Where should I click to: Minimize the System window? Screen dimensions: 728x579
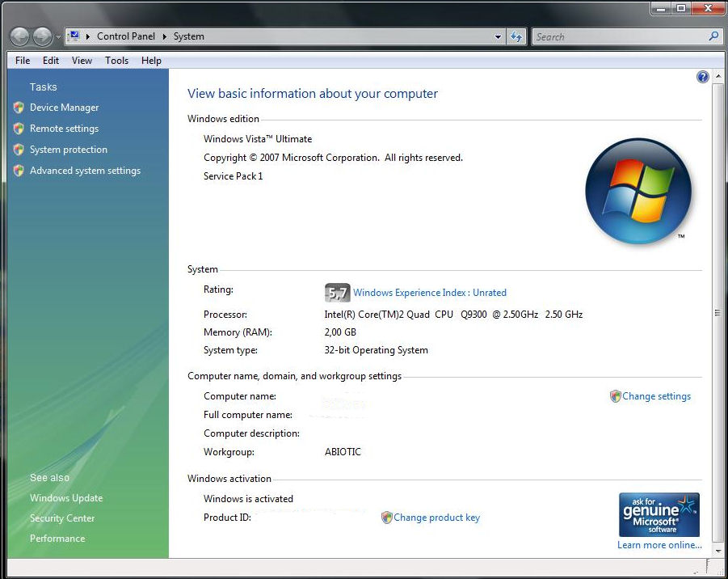click(x=661, y=8)
